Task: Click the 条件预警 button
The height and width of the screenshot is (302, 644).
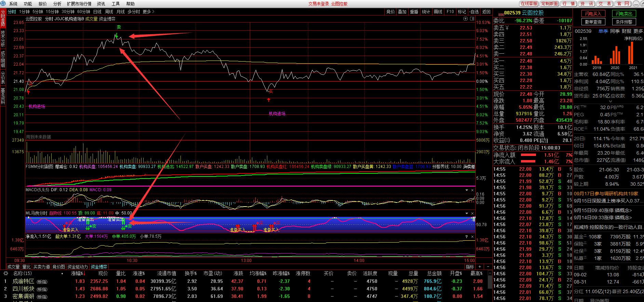Action: coord(624,22)
